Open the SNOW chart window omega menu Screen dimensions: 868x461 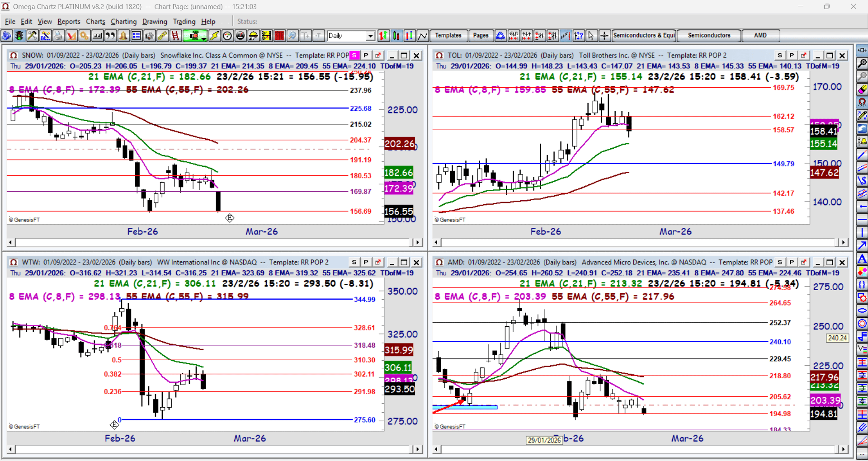(14, 55)
